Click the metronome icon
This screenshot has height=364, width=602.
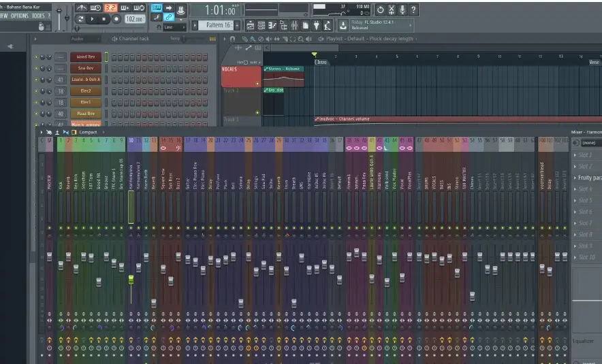coord(81,7)
